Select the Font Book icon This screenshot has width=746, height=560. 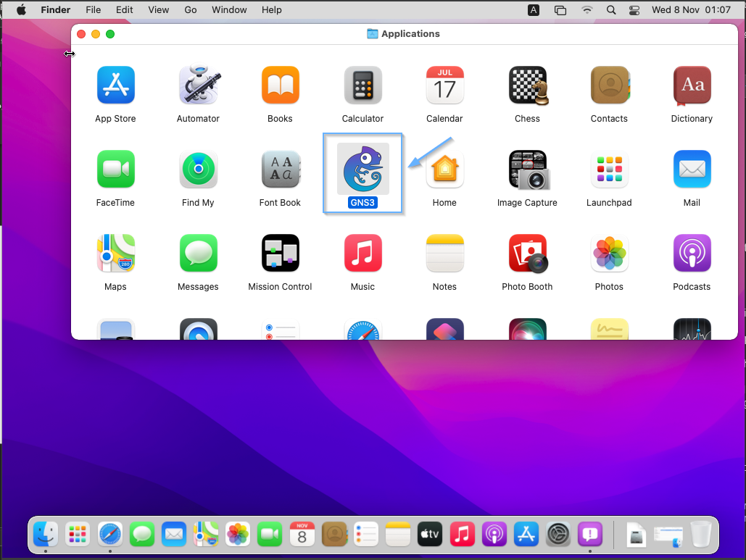pyautogui.click(x=280, y=170)
